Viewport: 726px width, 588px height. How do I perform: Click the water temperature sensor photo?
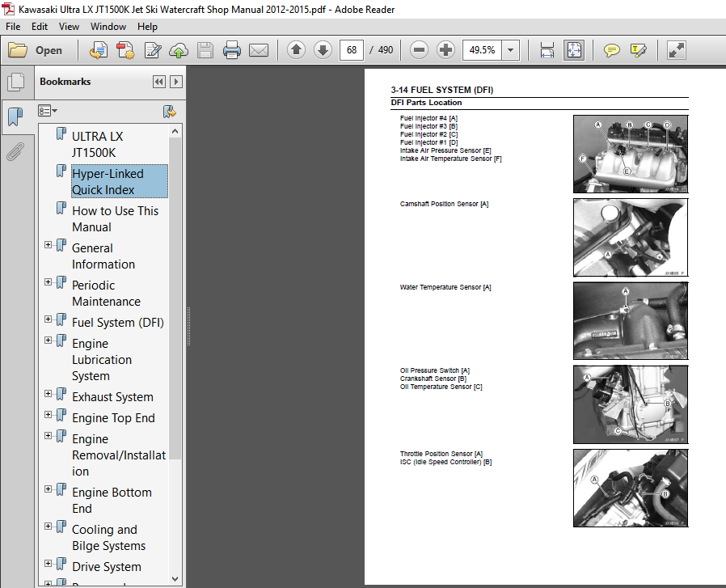pos(631,320)
